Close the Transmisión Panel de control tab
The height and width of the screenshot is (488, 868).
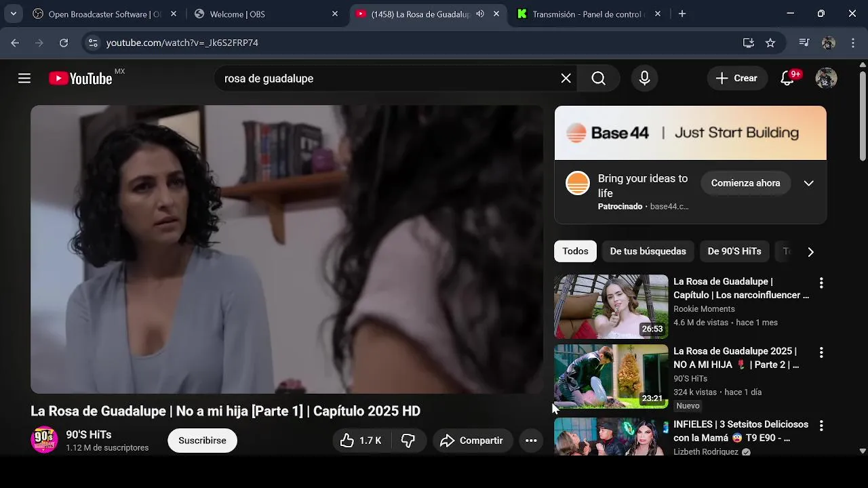(x=658, y=14)
